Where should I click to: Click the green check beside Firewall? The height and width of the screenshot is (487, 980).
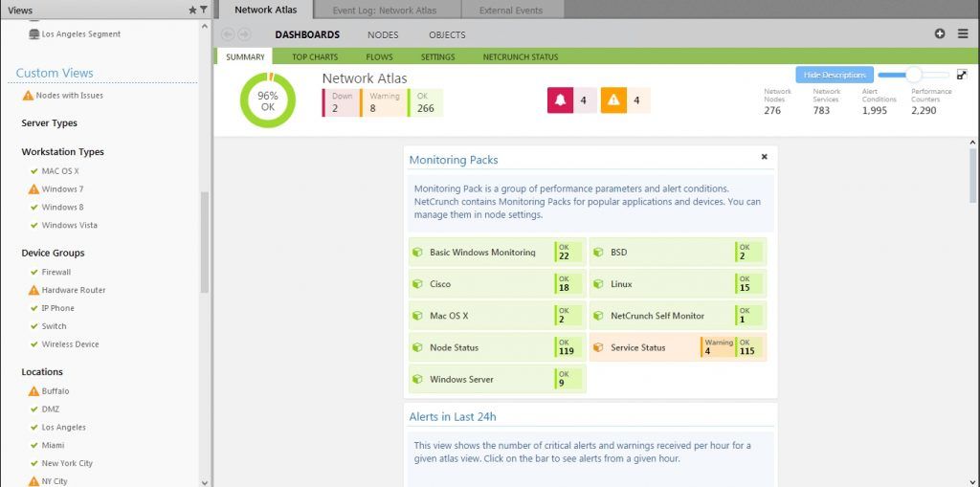click(x=34, y=272)
